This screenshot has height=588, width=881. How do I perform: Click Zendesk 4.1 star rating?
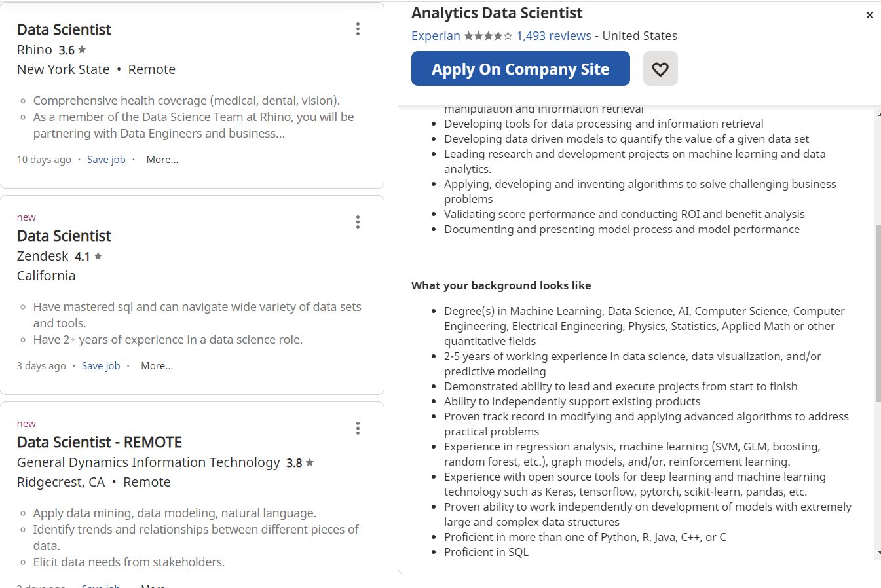[x=88, y=257]
